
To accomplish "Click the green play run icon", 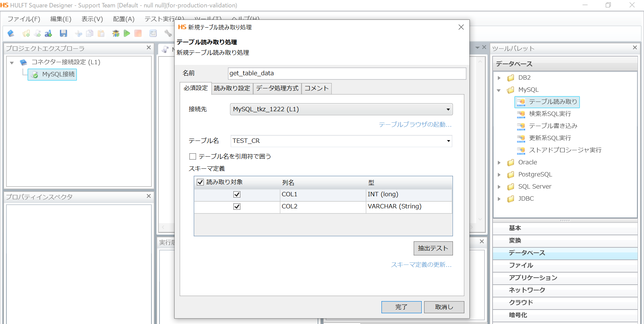I will click(127, 33).
